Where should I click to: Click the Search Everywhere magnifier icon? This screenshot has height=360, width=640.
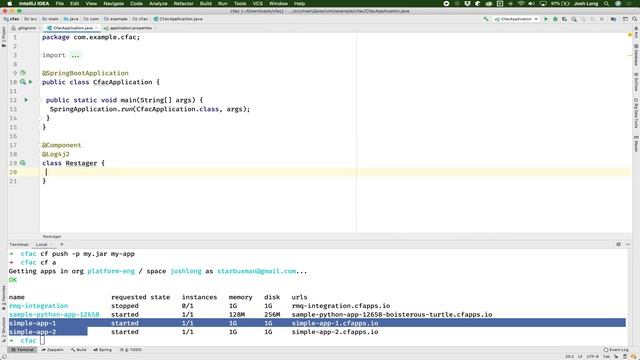(x=635, y=19)
